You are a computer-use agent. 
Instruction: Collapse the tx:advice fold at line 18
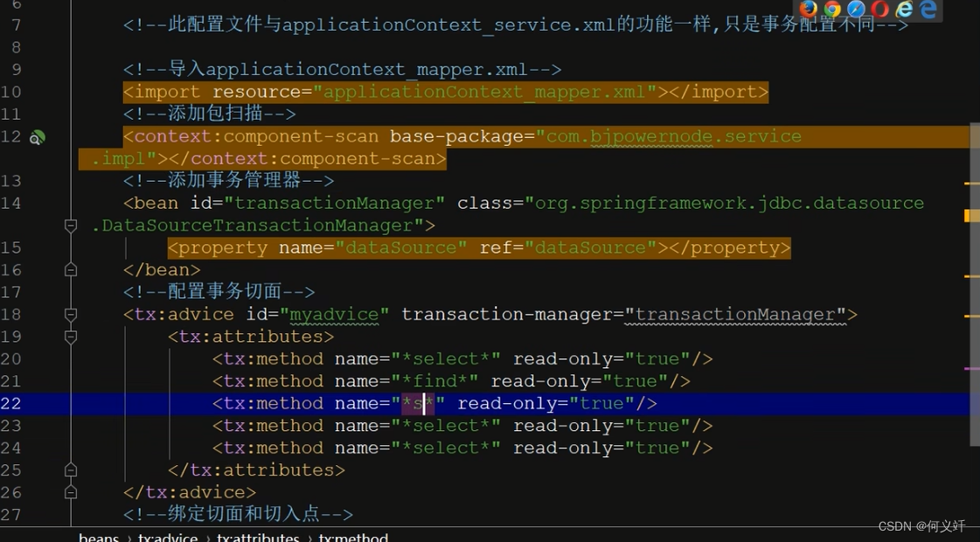71,315
